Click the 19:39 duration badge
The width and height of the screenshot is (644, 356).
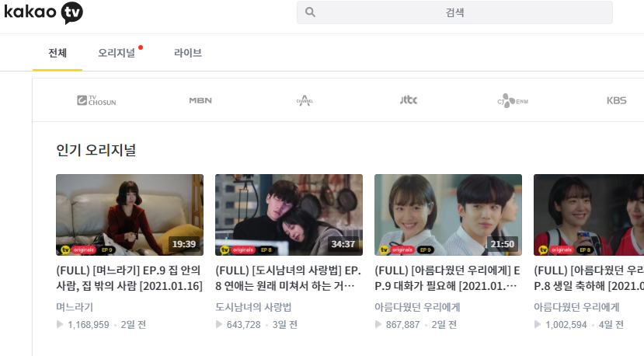[184, 244]
